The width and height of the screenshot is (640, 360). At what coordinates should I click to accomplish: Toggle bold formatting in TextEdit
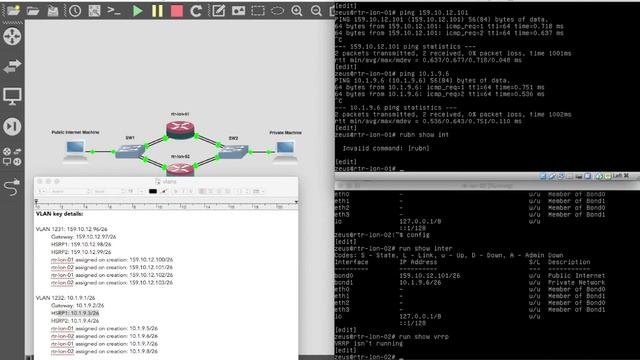pyautogui.click(x=176, y=191)
